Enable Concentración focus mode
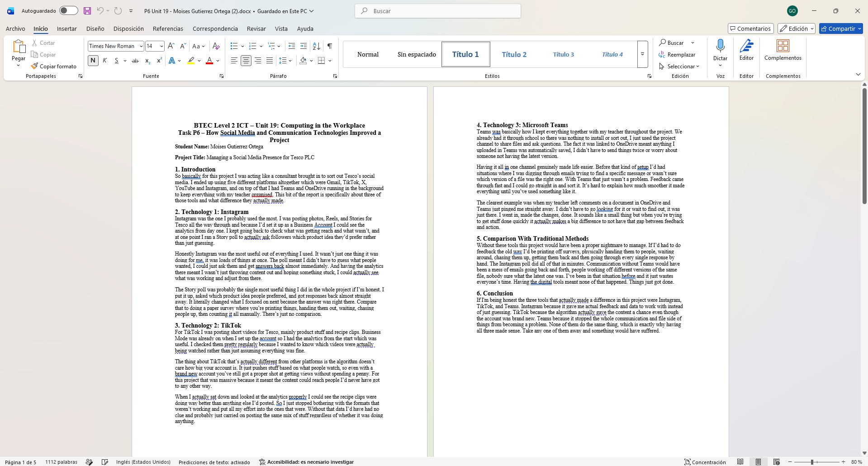This screenshot has width=868, height=466. pos(705,462)
